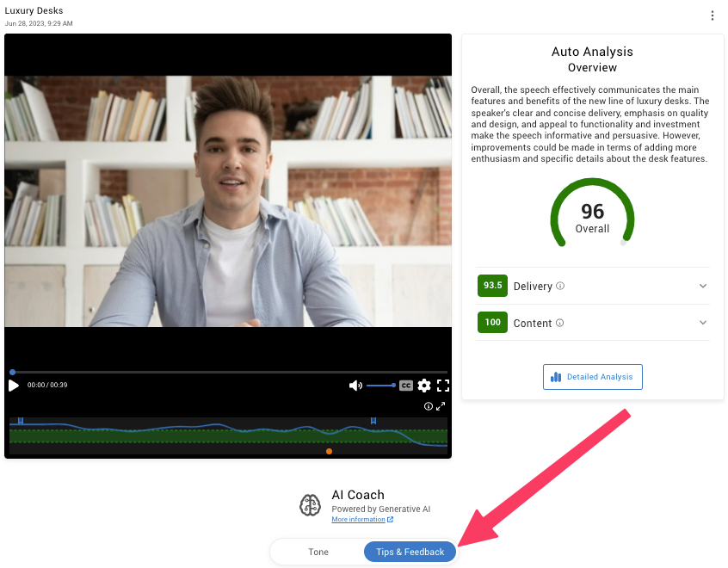Open video player settings gear
Viewport: 728px width, 568px height.
[x=424, y=386]
